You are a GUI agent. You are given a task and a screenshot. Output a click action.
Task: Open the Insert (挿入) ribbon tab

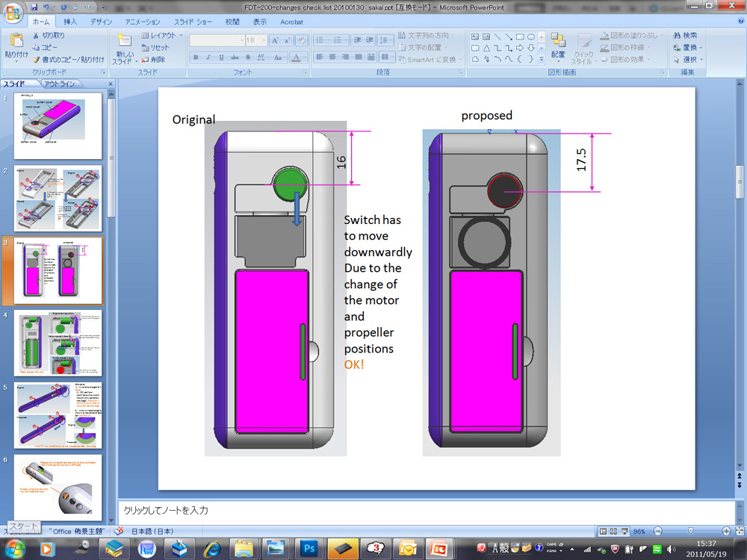click(x=70, y=22)
